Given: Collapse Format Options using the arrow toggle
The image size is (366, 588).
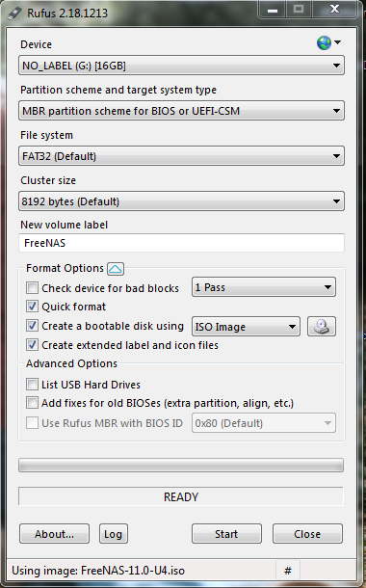Looking at the screenshot, I should pos(116,269).
